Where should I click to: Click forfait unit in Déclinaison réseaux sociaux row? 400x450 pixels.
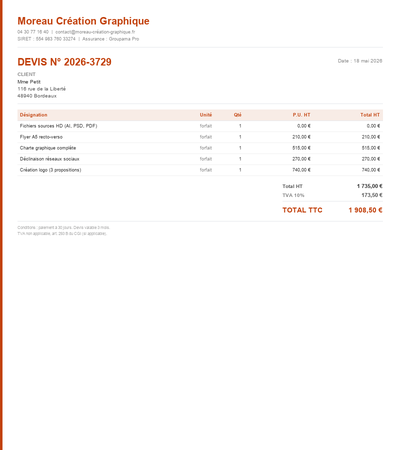pyautogui.click(x=206, y=159)
